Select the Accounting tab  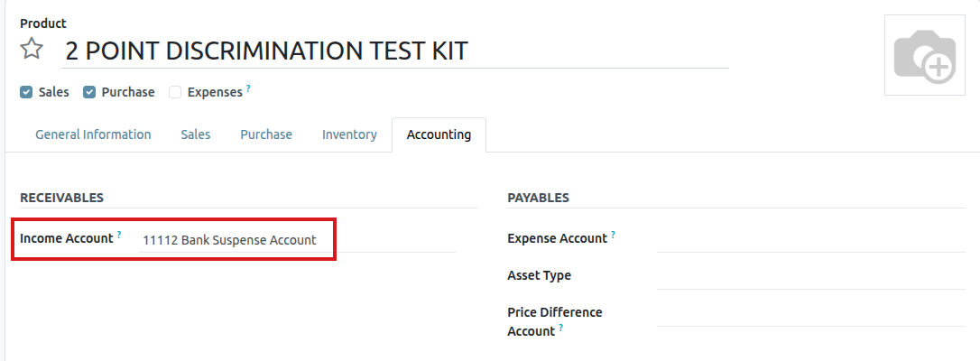(x=439, y=134)
